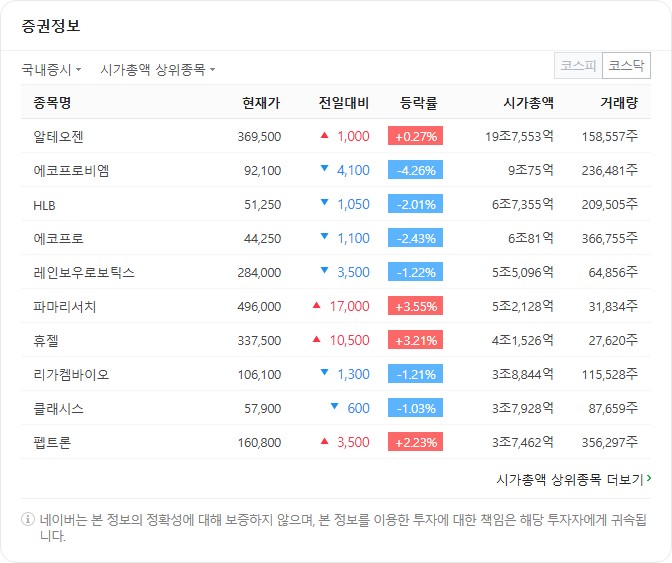Click the red up arrow in 알테오젠 row
Image resolution: width=672 pixels, height=563 pixels.
pos(324,136)
